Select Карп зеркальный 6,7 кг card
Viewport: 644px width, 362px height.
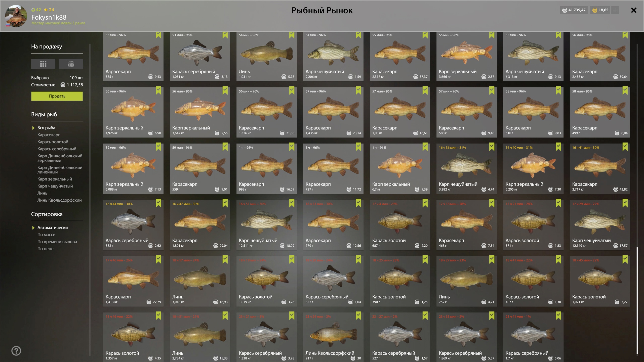(400, 168)
